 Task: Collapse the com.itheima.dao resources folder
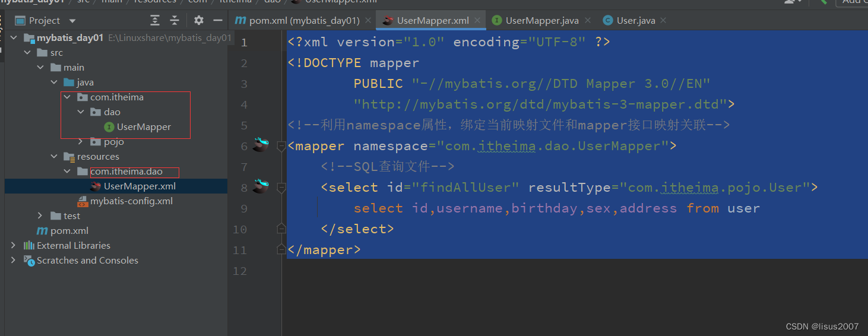click(x=67, y=172)
